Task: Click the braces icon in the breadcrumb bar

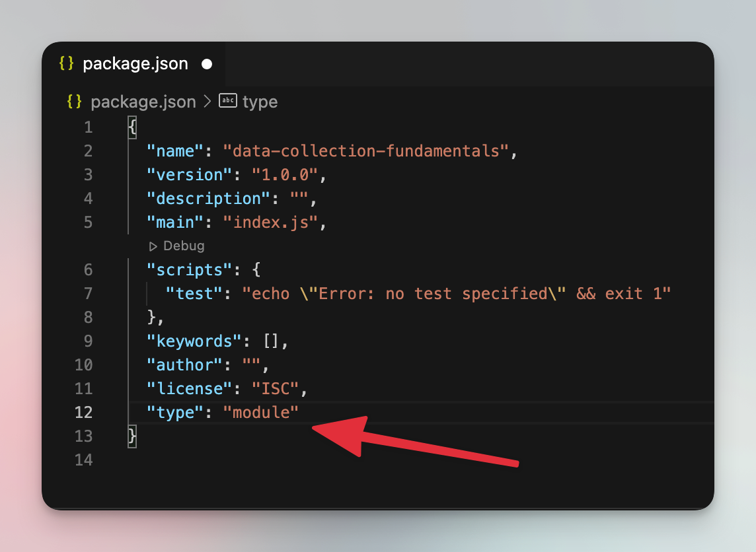Action: click(73, 102)
